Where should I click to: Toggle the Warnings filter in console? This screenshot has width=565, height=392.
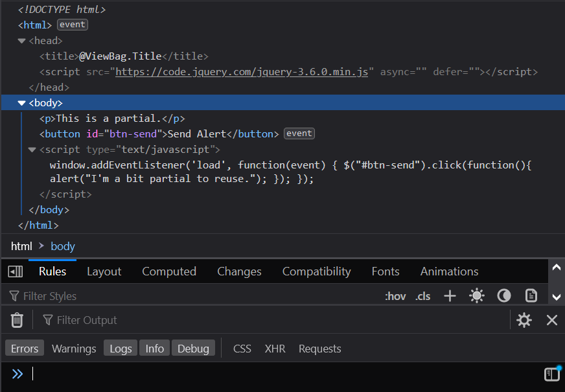(74, 349)
